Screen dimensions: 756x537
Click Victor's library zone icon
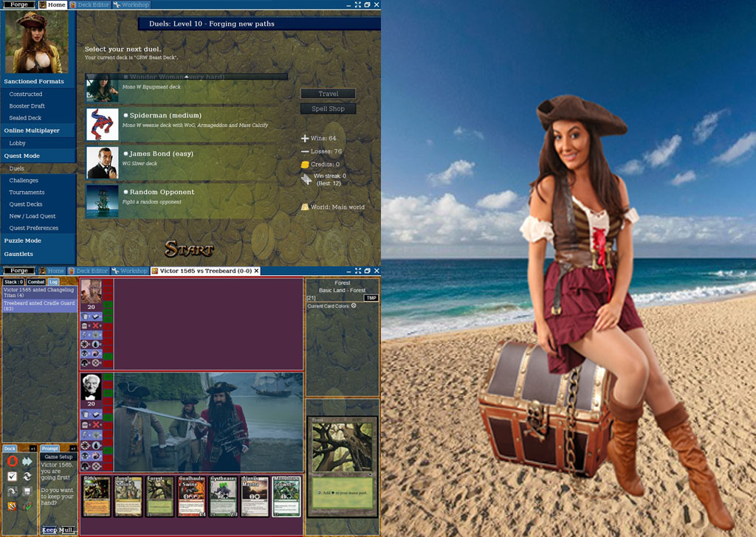pos(96,415)
